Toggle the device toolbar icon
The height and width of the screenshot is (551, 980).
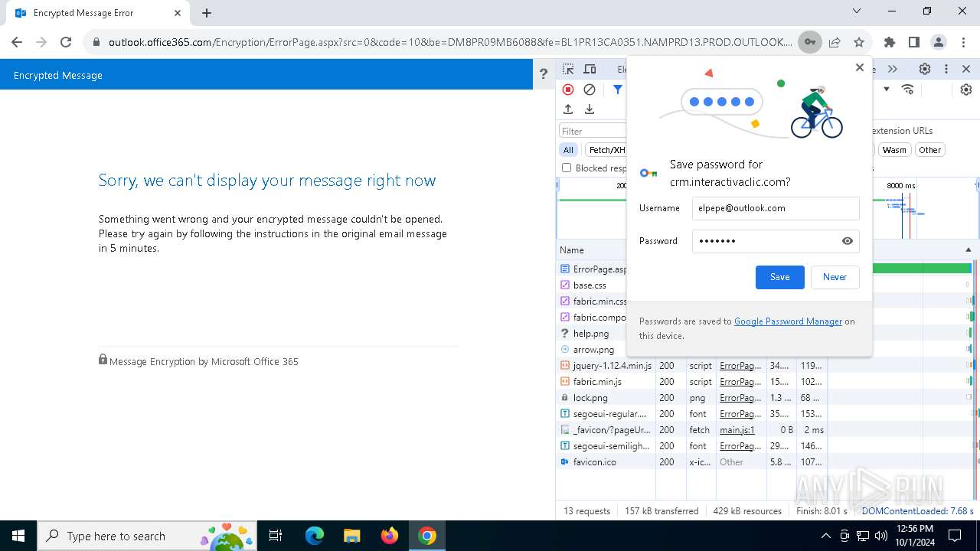(590, 69)
